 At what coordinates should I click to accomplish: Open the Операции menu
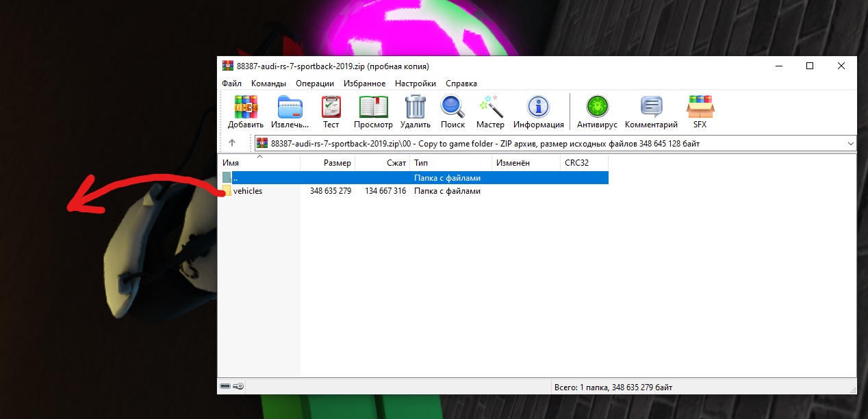click(315, 84)
